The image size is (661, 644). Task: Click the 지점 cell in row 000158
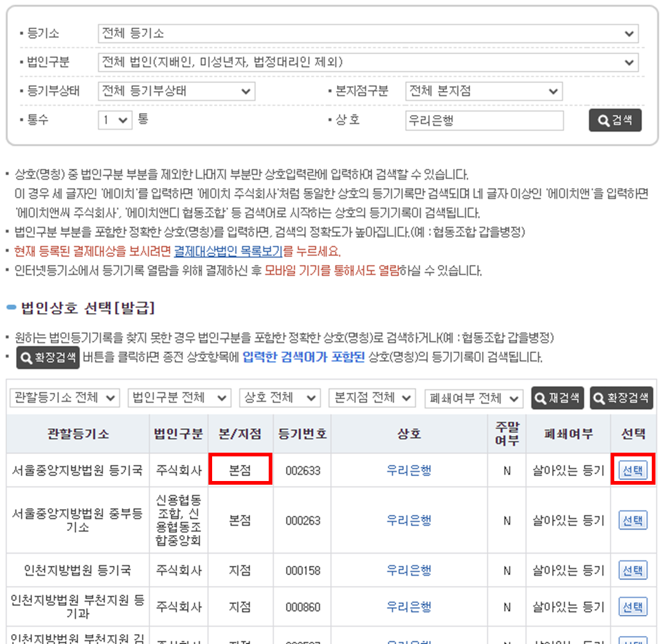[x=240, y=571]
